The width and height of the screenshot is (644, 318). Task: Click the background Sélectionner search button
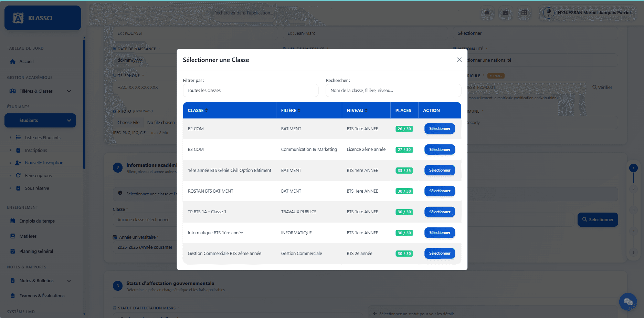point(598,219)
